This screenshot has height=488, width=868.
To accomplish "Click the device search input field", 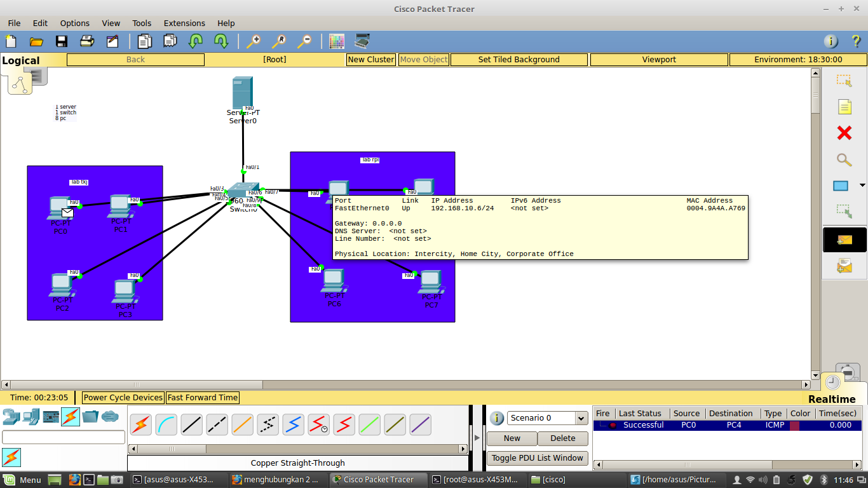I will [64, 437].
